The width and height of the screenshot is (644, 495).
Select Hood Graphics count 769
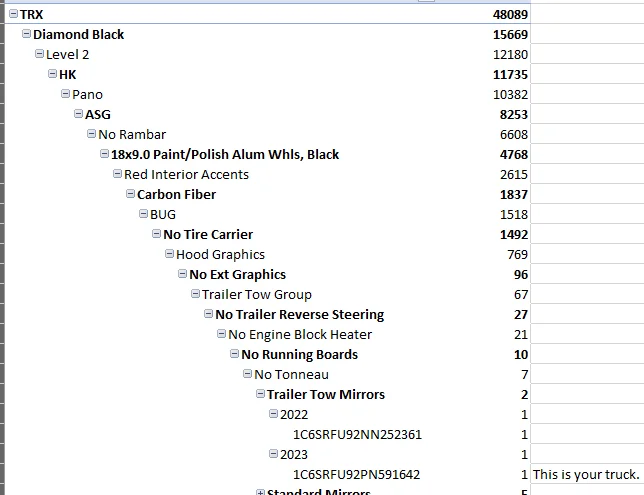517,254
